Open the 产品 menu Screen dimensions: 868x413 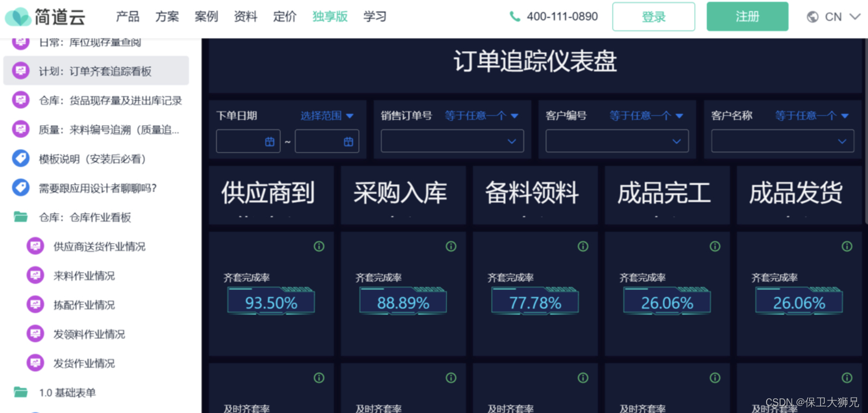[x=127, y=16]
